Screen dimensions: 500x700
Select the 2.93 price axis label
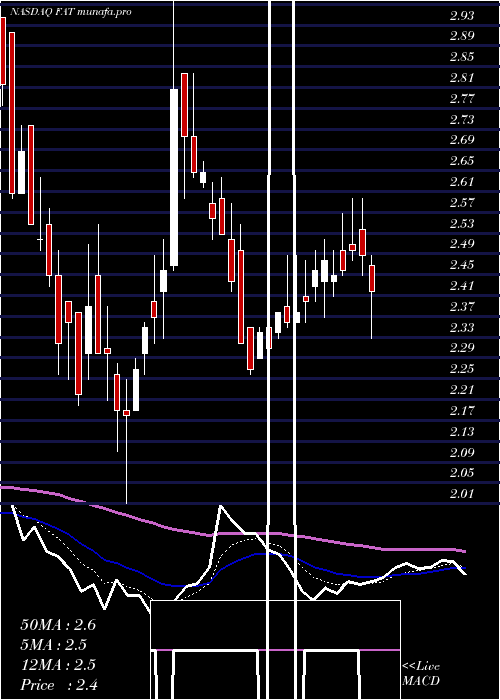(x=462, y=16)
